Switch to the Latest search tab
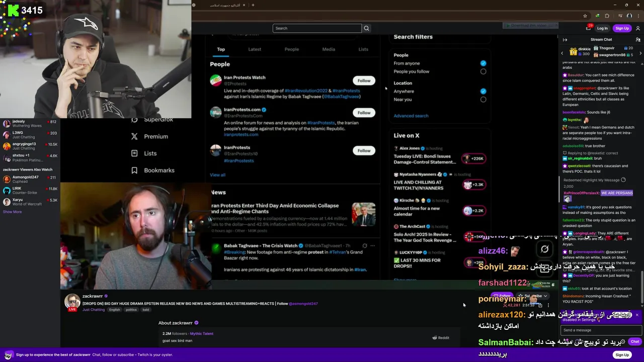The width and height of the screenshot is (644, 362). [x=255, y=49]
